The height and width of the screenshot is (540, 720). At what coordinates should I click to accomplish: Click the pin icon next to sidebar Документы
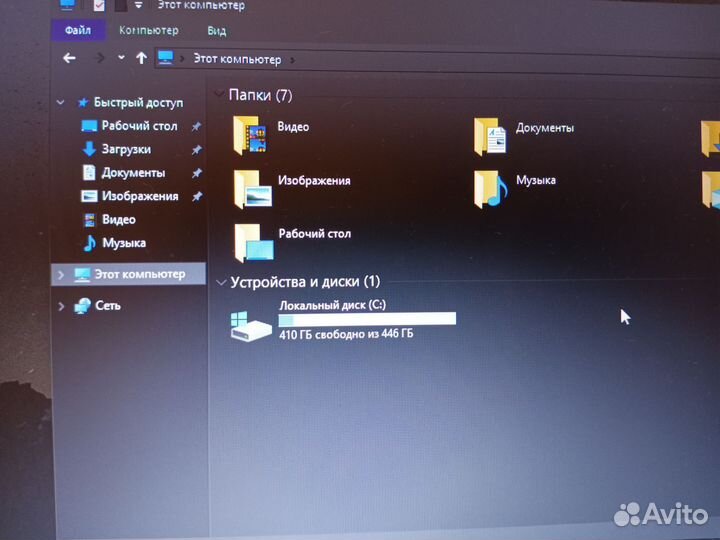pos(197,173)
